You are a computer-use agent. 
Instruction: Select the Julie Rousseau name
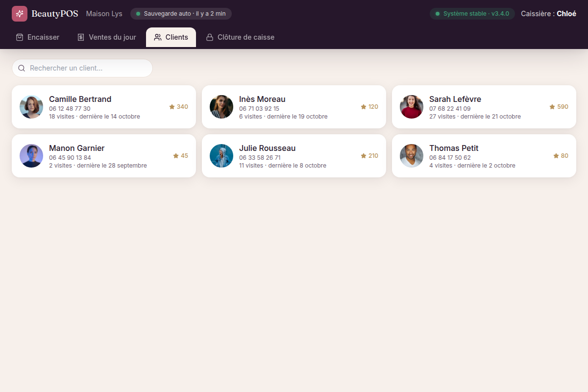[268, 148]
